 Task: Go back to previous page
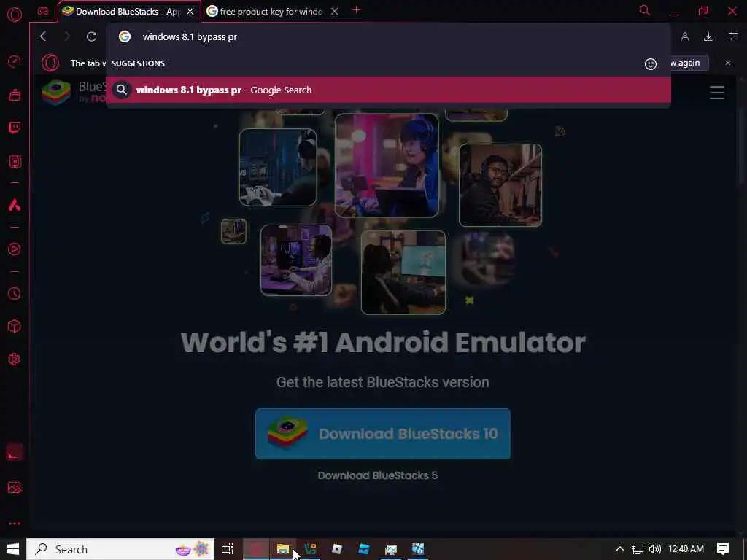43,36
